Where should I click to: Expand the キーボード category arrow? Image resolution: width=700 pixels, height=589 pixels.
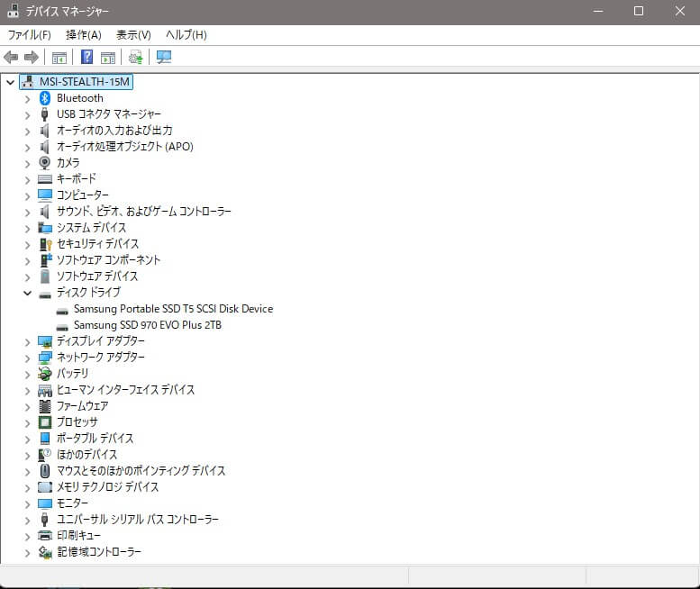[27, 179]
